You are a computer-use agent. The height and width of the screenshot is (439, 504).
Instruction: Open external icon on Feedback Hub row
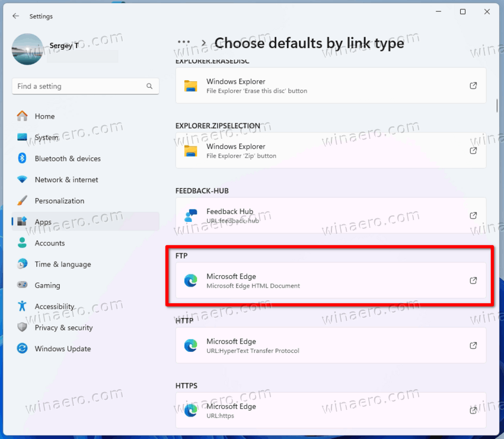473,215
